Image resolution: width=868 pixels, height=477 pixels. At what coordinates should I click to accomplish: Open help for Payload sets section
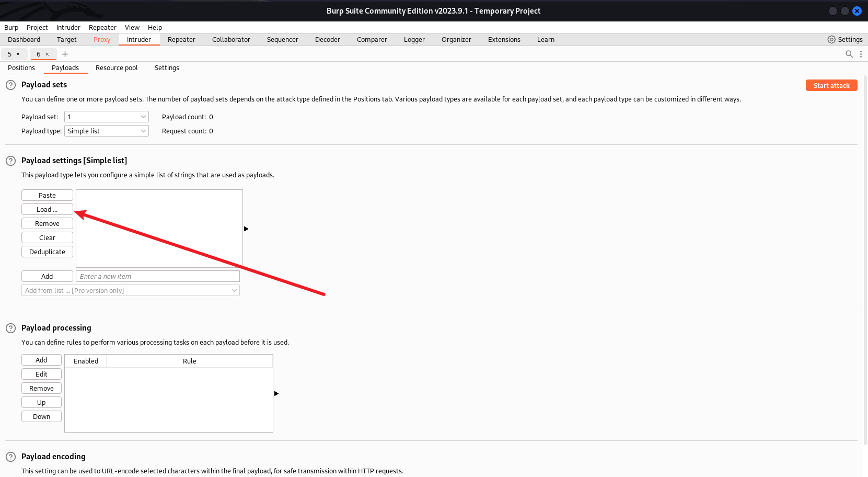coord(10,85)
